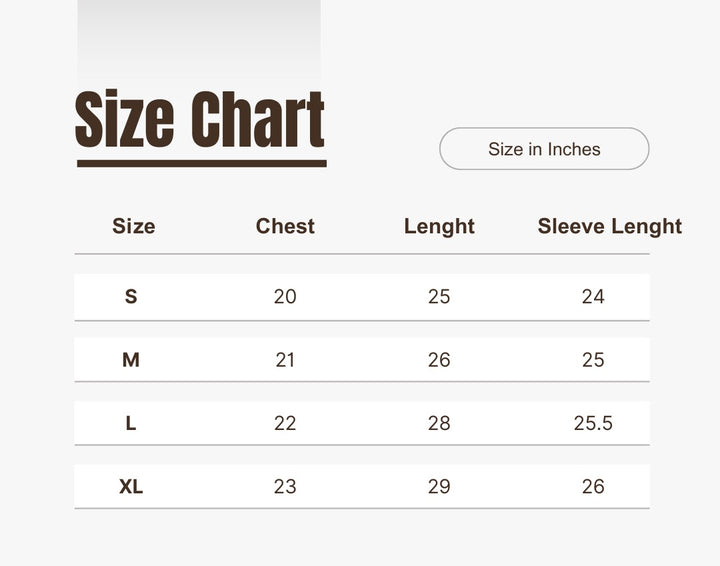The image size is (720, 566).
Task: Click the chest value 23 for size XL
Action: (x=285, y=487)
